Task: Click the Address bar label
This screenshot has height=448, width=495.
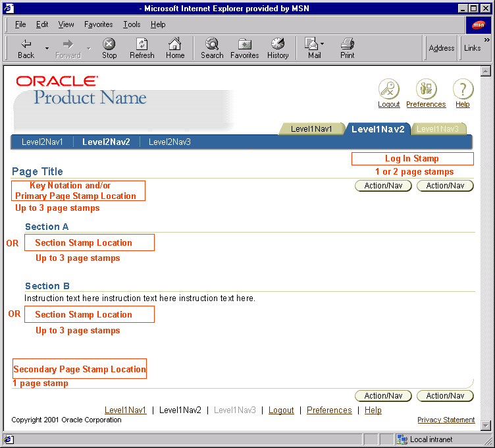Action: [441, 48]
